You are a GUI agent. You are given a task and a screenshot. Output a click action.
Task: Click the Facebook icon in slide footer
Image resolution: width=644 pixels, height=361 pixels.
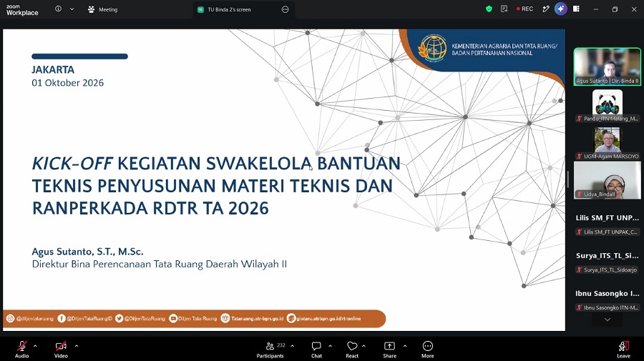(x=62, y=318)
